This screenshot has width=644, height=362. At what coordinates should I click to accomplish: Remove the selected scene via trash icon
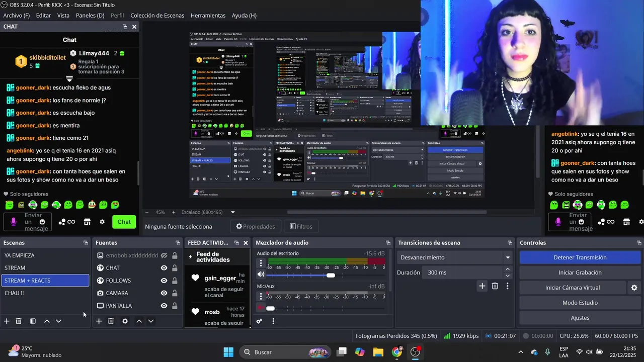(x=19, y=321)
